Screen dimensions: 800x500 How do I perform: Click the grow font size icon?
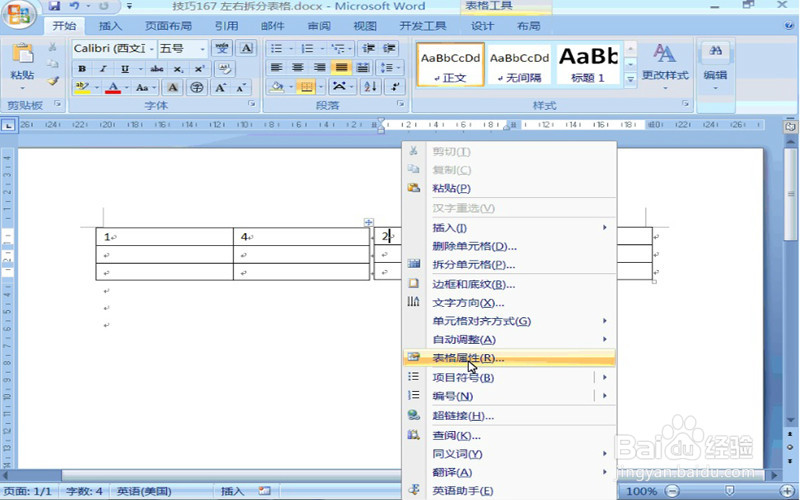coord(220,87)
